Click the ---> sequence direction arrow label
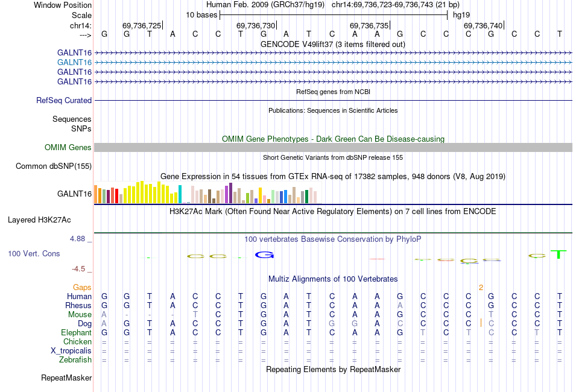 [x=86, y=35]
